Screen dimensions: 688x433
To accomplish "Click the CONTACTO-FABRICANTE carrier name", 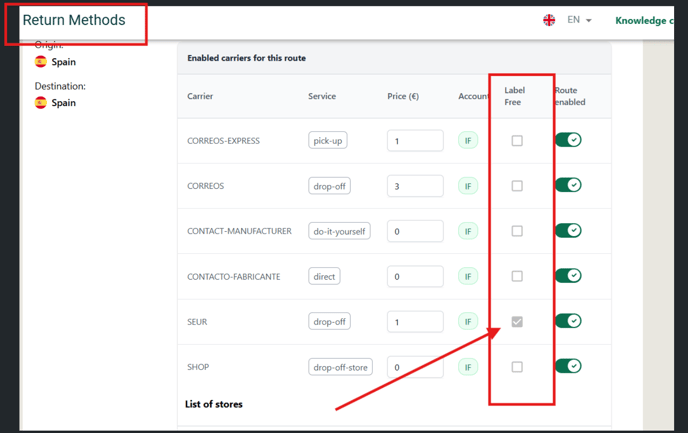I will (233, 277).
